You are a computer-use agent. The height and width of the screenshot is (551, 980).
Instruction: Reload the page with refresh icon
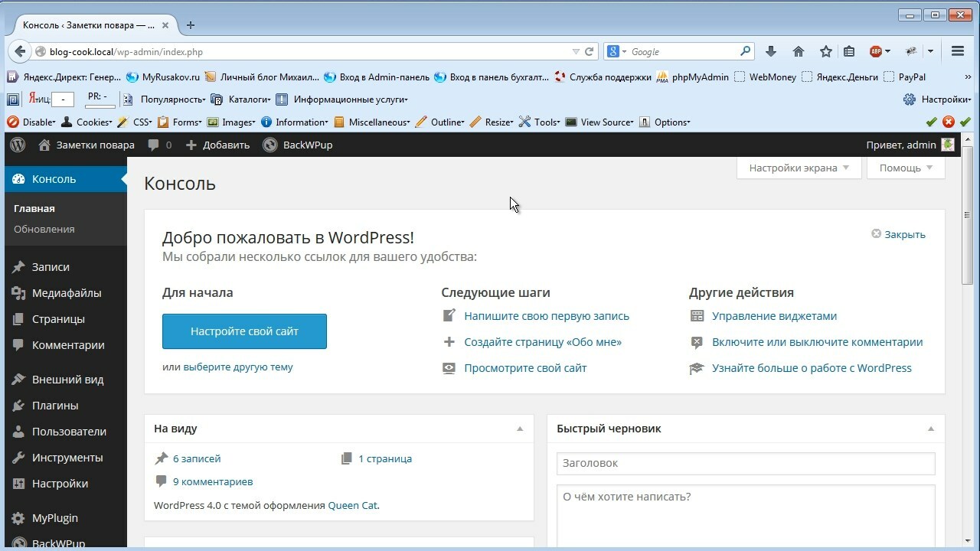(590, 51)
